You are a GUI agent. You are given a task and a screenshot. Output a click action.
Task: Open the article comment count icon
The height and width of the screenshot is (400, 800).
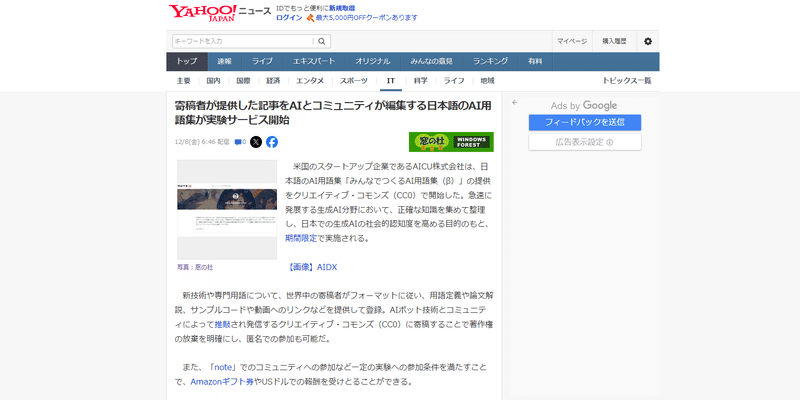[240, 142]
